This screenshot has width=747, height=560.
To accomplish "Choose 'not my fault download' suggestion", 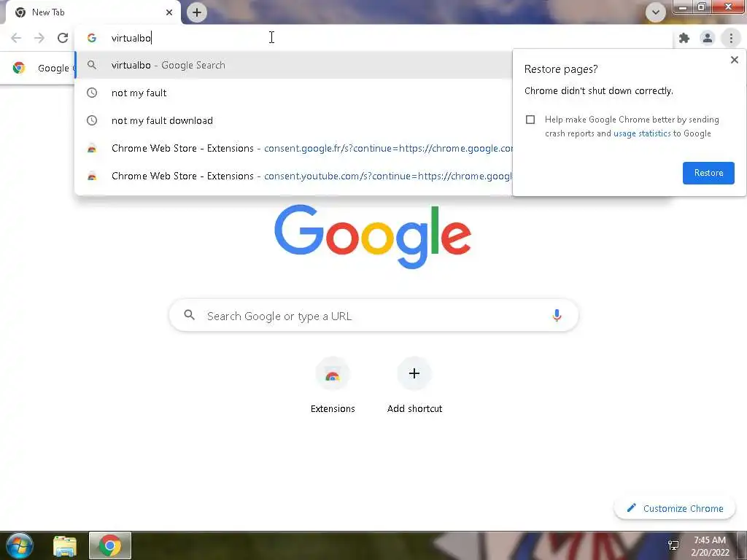I will click(x=293, y=120).
